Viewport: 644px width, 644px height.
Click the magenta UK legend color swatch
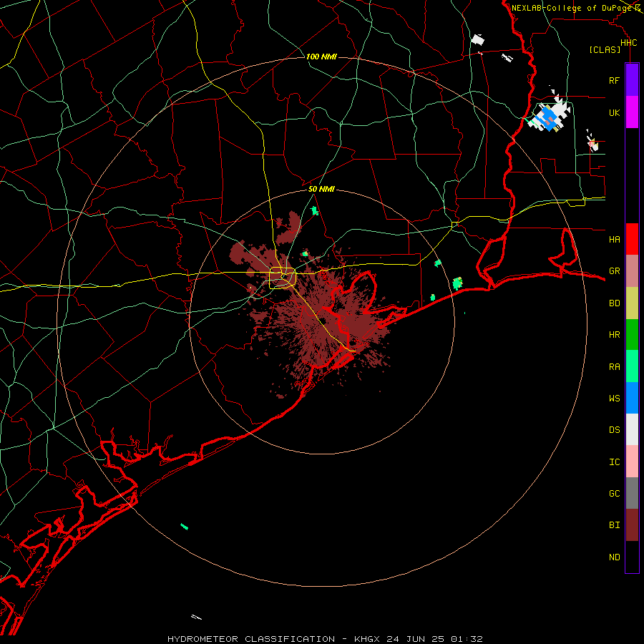(x=632, y=112)
